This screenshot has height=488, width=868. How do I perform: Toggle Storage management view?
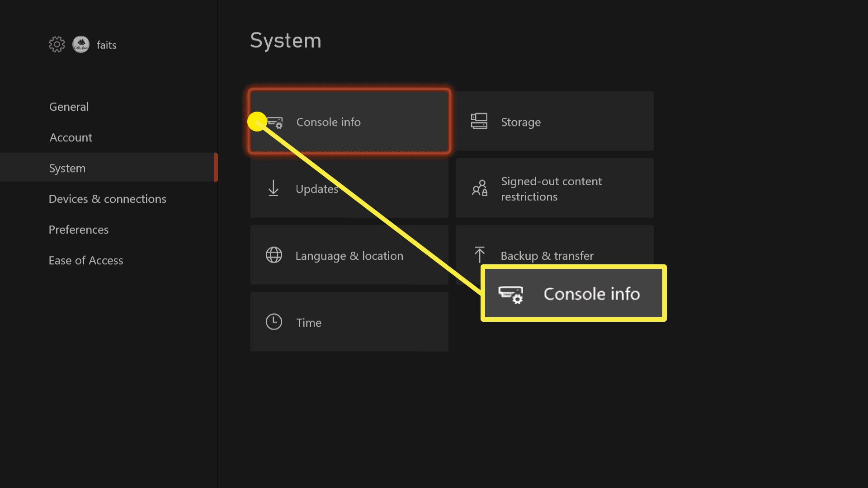click(x=554, y=122)
